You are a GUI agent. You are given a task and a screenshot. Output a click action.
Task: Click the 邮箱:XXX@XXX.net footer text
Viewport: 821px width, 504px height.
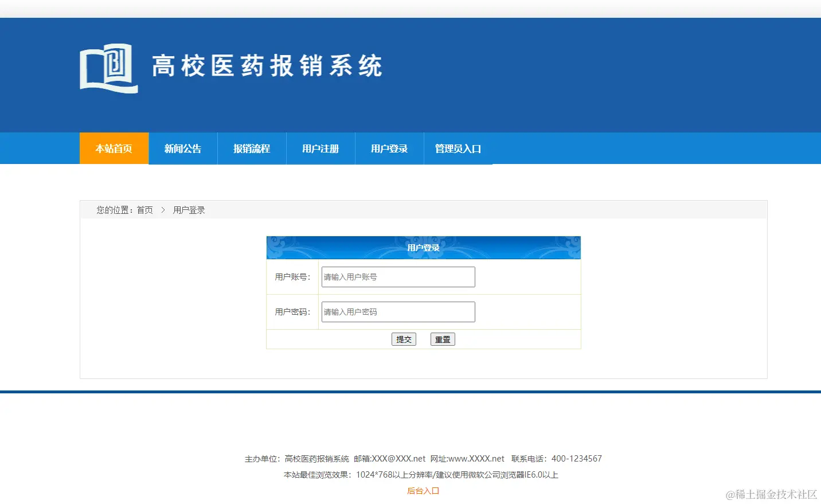pos(390,459)
